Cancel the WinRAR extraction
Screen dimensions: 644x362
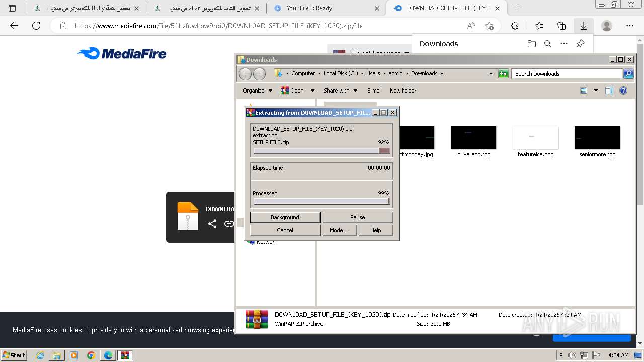285,230
